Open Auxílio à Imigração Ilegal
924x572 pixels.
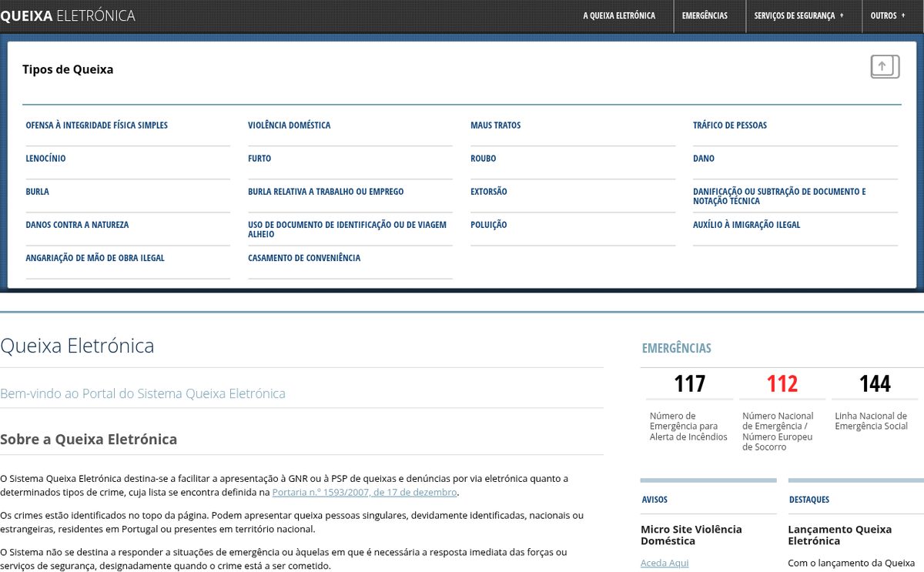[747, 225]
